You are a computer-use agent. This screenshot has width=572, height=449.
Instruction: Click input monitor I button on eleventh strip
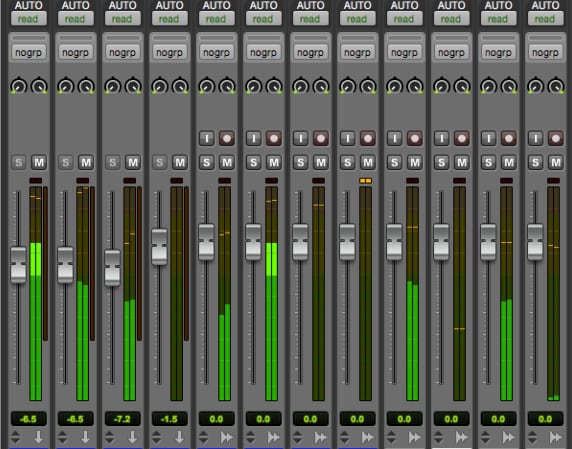pyautogui.click(x=488, y=139)
